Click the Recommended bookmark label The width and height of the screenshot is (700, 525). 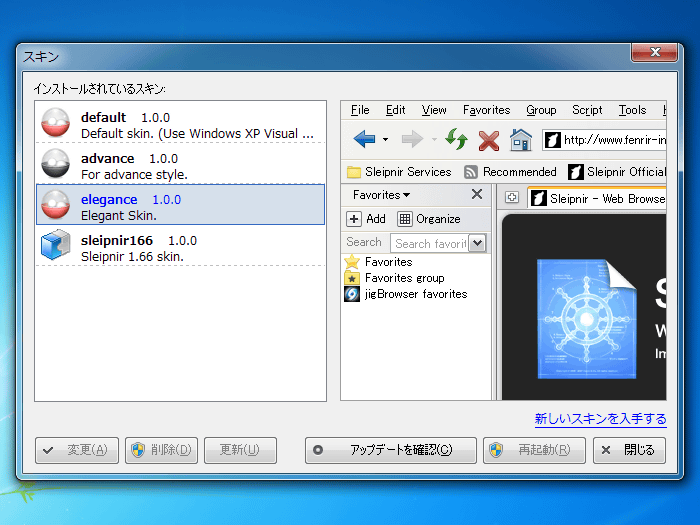(x=519, y=172)
